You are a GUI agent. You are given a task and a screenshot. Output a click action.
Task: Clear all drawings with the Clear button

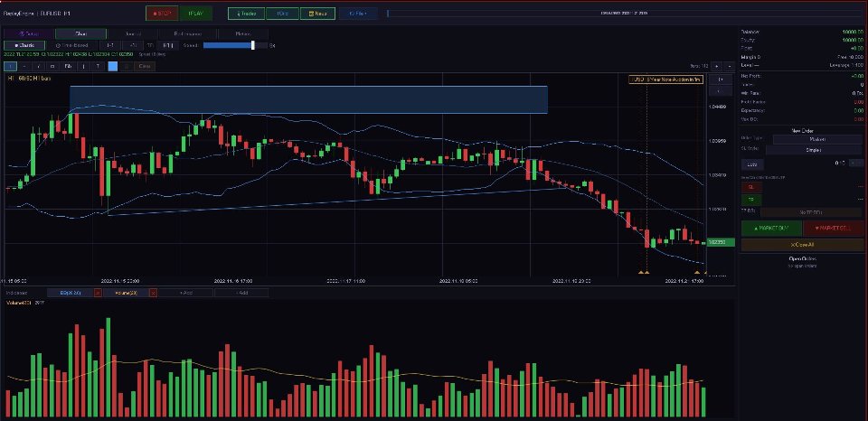(145, 66)
